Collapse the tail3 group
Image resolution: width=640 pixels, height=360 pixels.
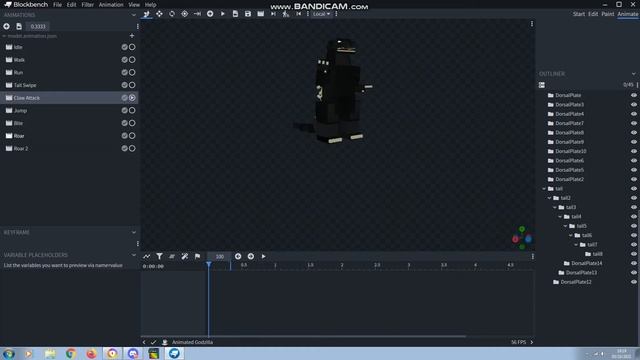555,207
